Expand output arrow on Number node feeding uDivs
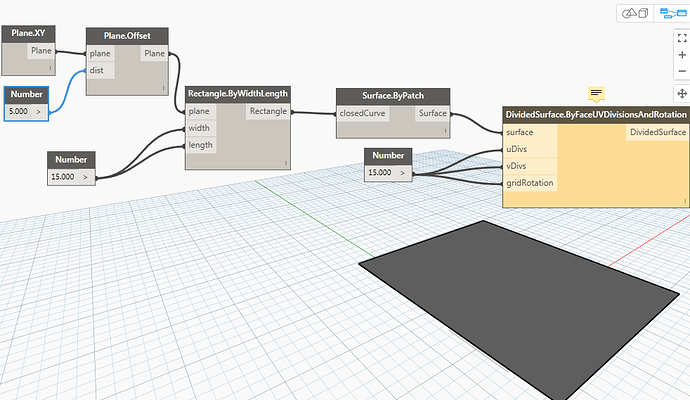The image size is (690, 400). 402,173
